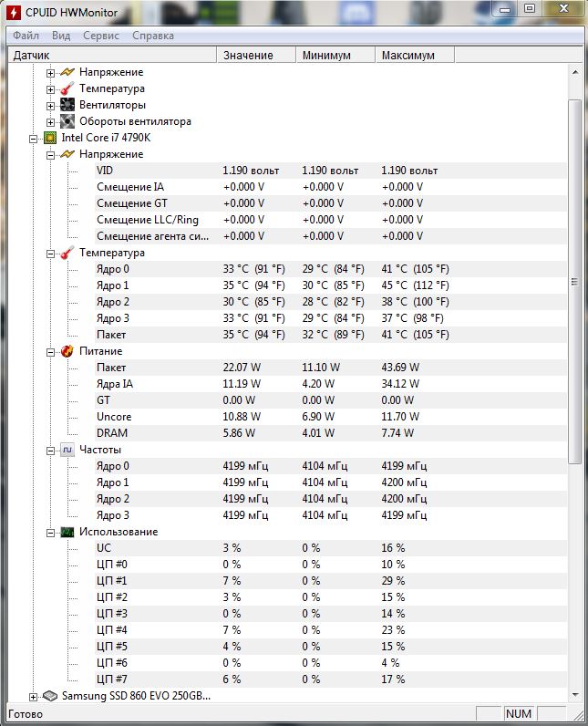Click the voltage icon under Intel Core i7
This screenshot has height=726, width=588.
point(67,154)
